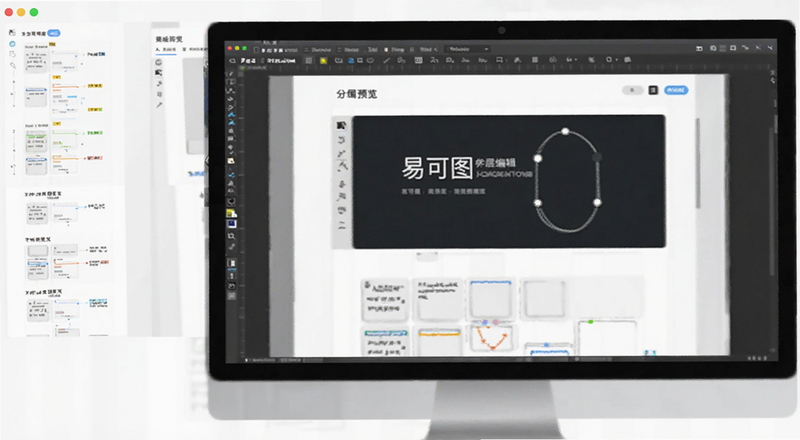Expand the circle tool dropdown arrow in the monitor's toolbar
The image size is (800, 440).
click(x=616, y=60)
